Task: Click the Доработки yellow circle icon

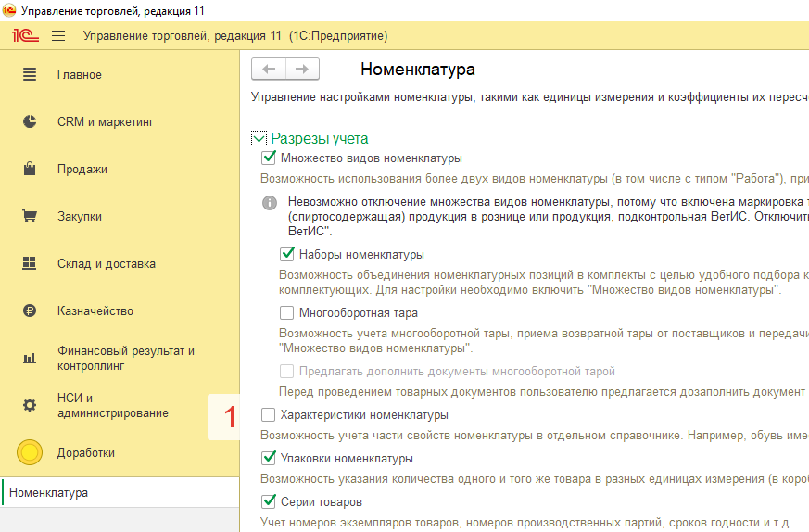Action: 30,452
